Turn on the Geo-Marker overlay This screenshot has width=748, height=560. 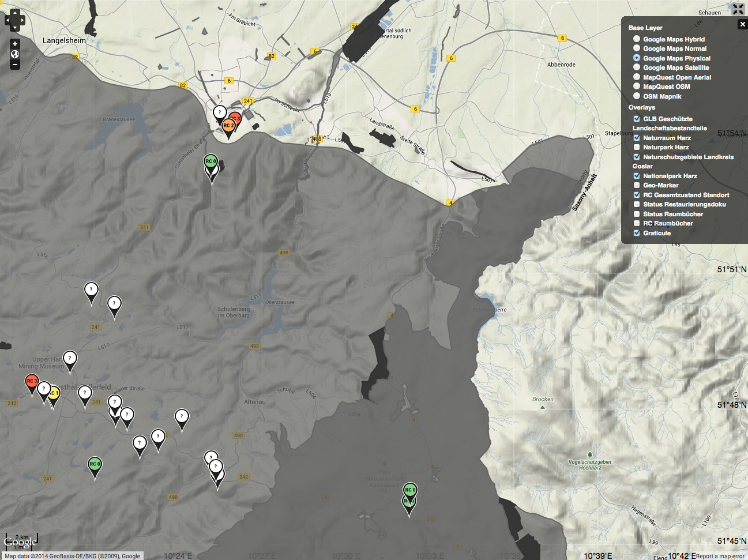coord(637,185)
